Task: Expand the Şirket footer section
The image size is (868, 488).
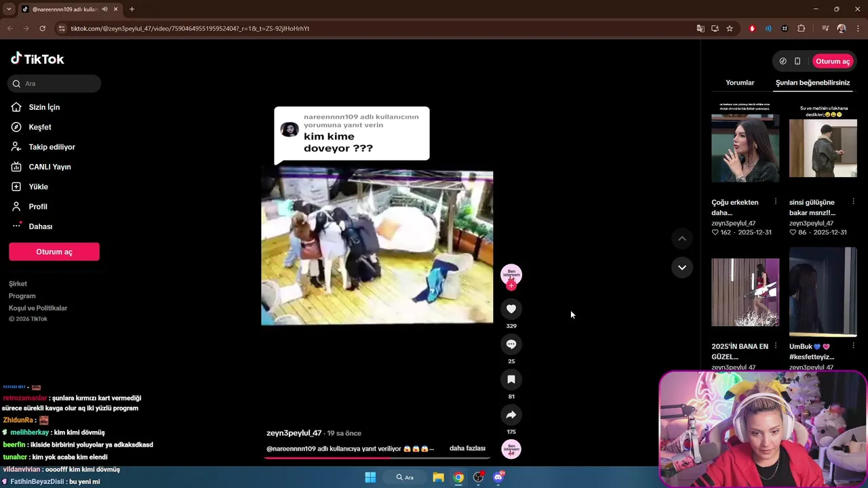Action: (x=18, y=284)
